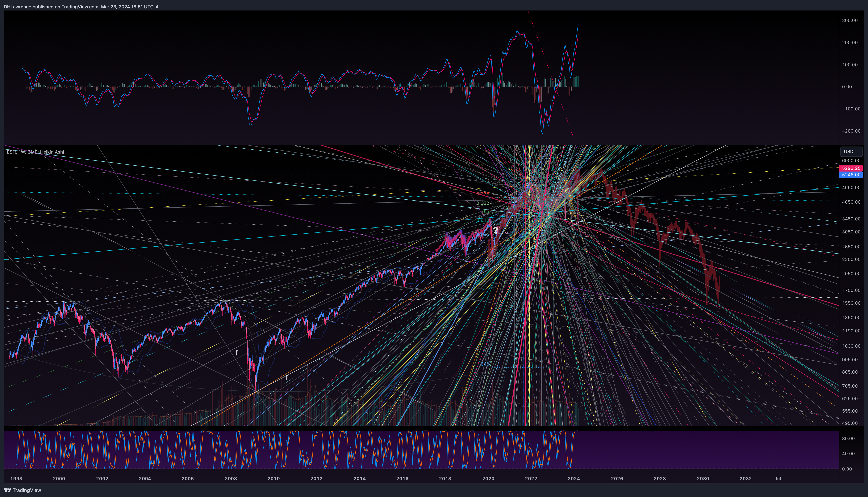Click the Jul label on time axis
This screenshot has width=868, height=497.
(778, 478)
